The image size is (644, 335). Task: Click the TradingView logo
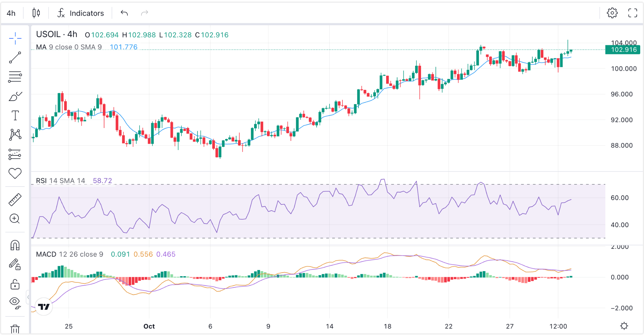44,306
